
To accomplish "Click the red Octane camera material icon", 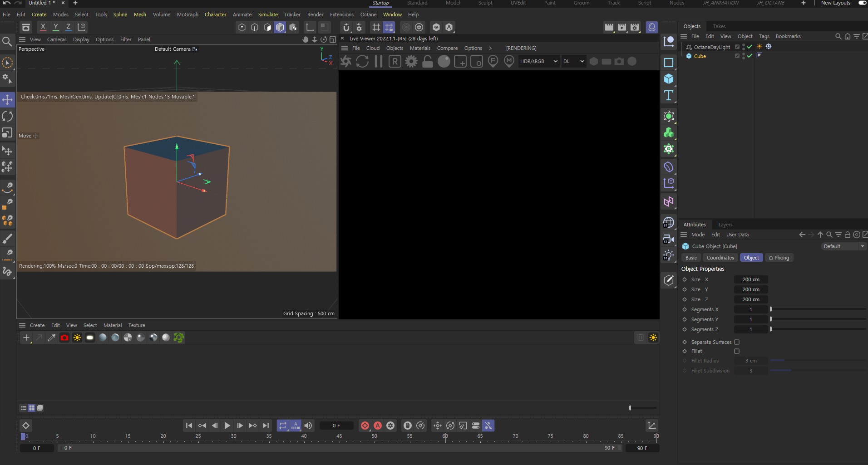I will (x=64, y=338).
